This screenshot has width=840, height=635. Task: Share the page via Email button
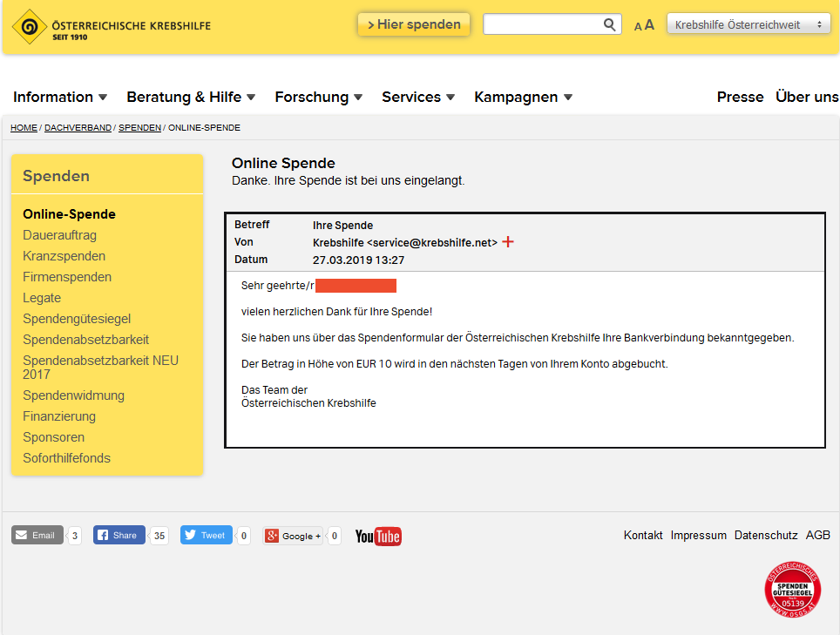tap(37, 535)
